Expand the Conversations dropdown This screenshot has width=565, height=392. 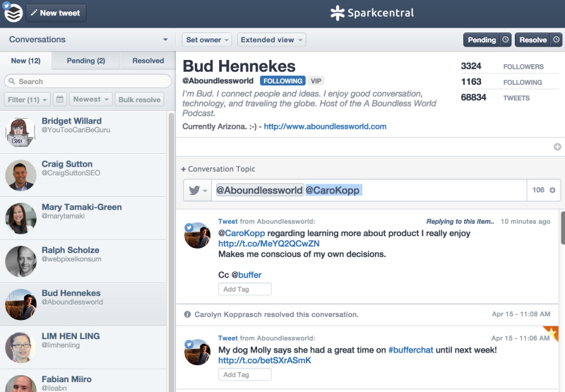point(165,40)
